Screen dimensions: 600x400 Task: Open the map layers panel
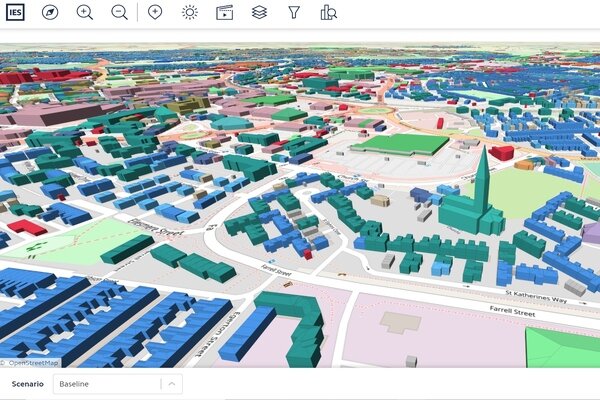[259, 12]
